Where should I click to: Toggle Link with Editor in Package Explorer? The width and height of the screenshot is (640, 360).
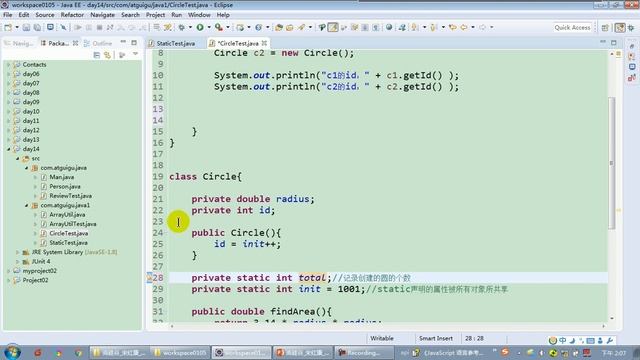[x=107, y=55]
